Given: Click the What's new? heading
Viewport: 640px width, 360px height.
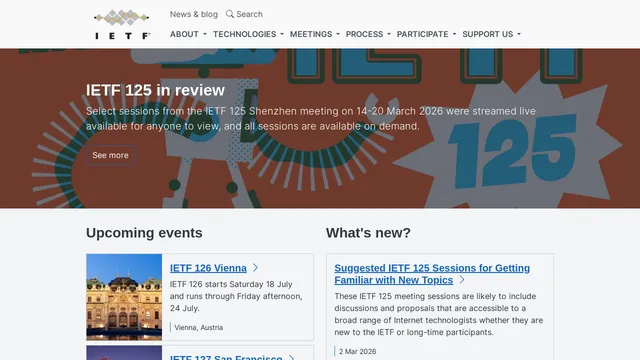Looking at the screenshot, I should point(368,233).
